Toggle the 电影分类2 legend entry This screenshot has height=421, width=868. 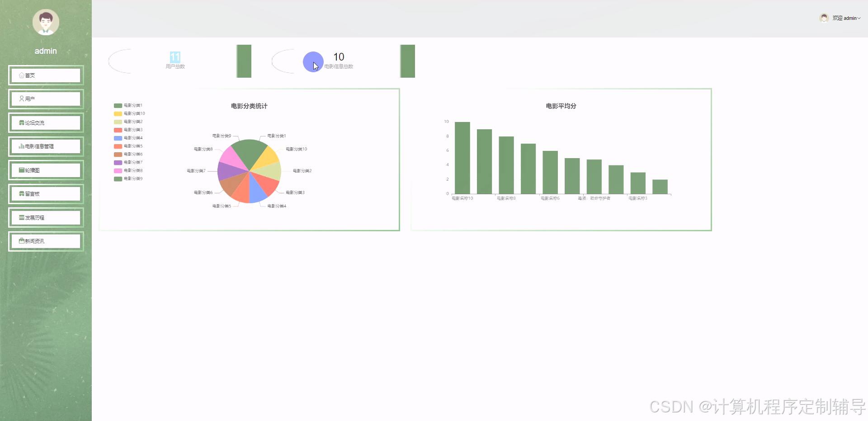[128, 122]
